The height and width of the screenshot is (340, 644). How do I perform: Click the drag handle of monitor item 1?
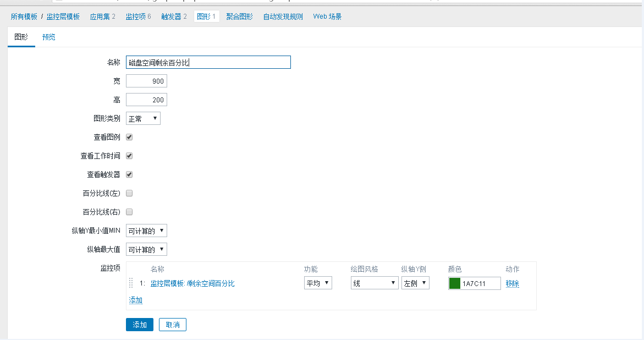point(131,283)
